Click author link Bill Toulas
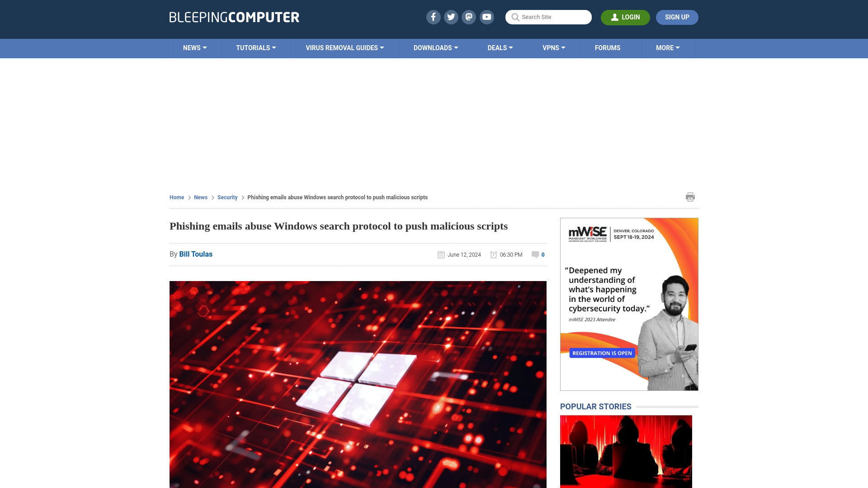 click(196, 254)
